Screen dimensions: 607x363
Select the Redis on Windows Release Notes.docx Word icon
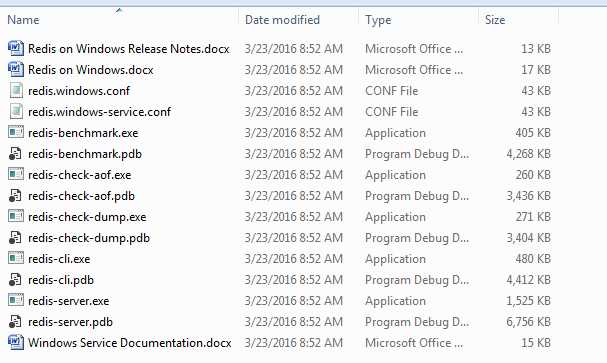tap(16, 48)
